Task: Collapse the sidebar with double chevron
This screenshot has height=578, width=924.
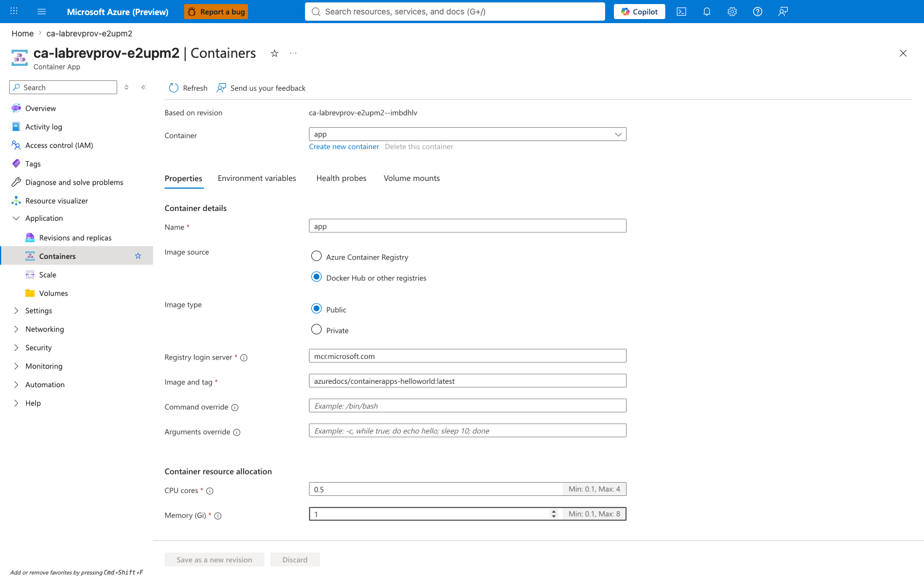Action: click(144, 87)
